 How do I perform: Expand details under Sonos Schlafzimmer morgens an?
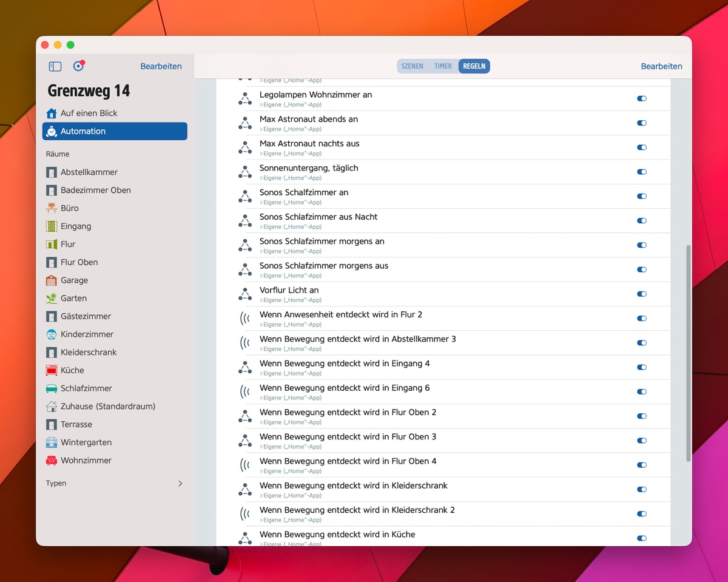click(261, 251)
